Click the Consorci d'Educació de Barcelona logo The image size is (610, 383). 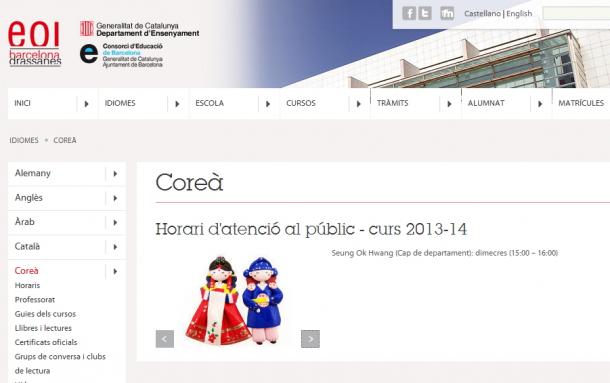pyautogui.click(x=121, y=55)
